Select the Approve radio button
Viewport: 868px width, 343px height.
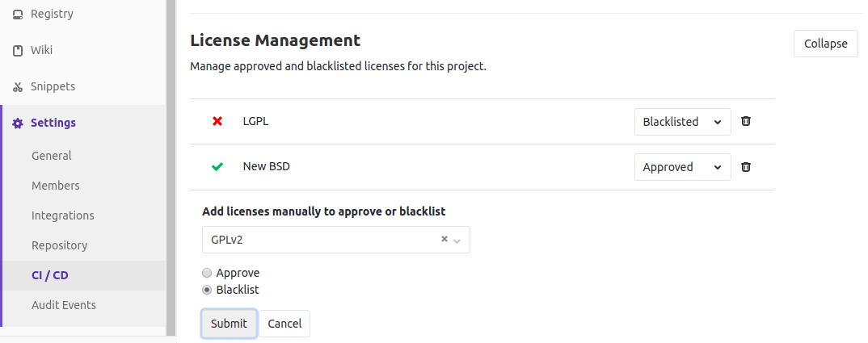tap(206, 273)
